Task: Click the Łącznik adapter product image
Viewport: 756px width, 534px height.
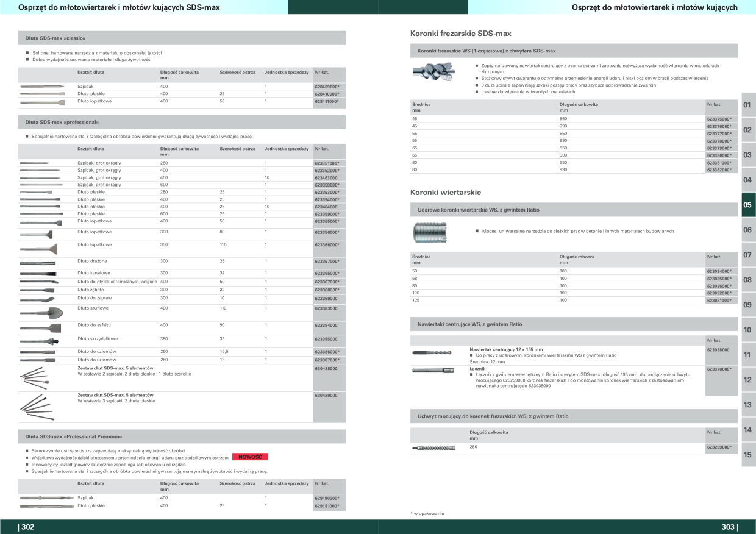Action: tap(432, 370)
